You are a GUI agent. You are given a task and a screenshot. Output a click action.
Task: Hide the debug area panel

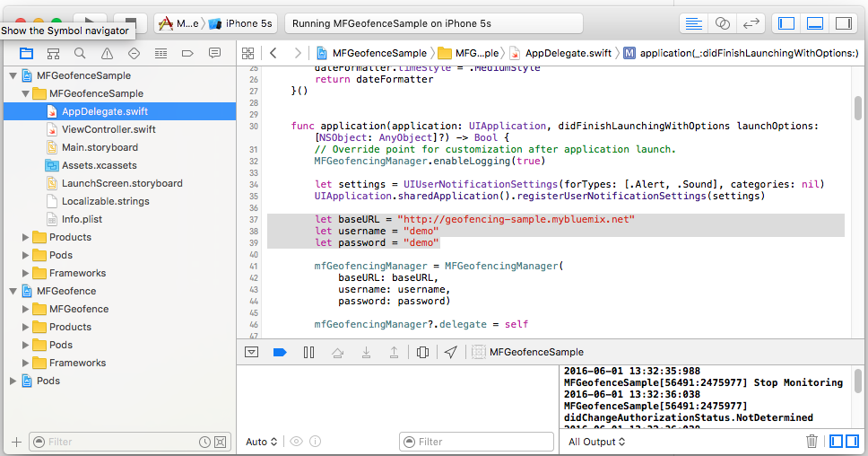pyautogui.click(x=252, y=353)
